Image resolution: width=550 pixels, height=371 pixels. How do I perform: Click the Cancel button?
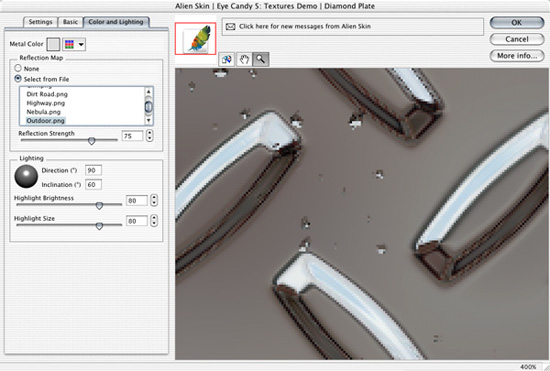pyautogui.click(x=517, y=39)
